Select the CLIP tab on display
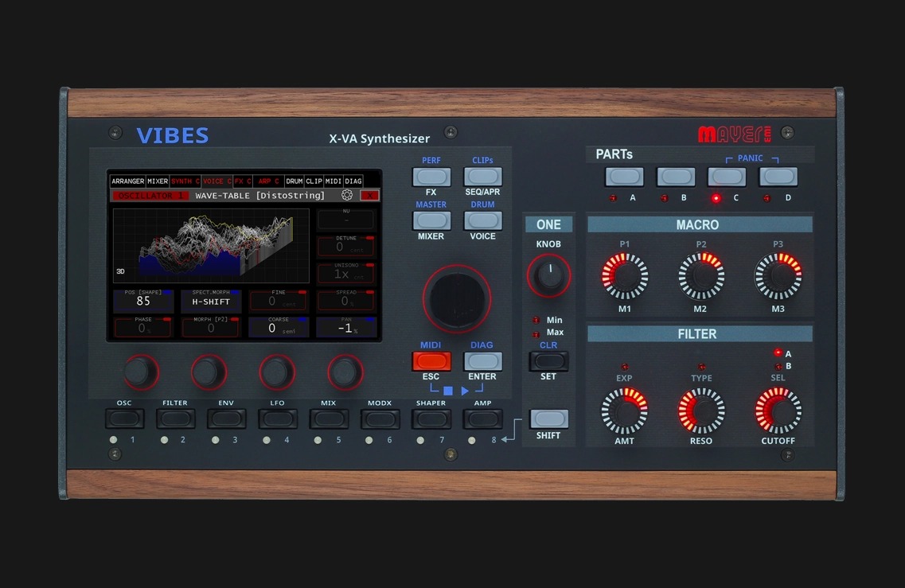 (314, 181)
